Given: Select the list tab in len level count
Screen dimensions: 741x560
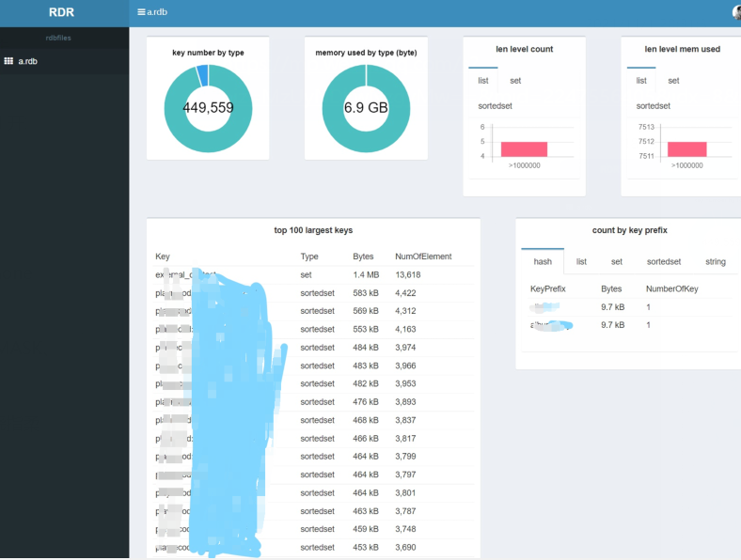Looking at the screenshot, I should [x=483, y=81].
